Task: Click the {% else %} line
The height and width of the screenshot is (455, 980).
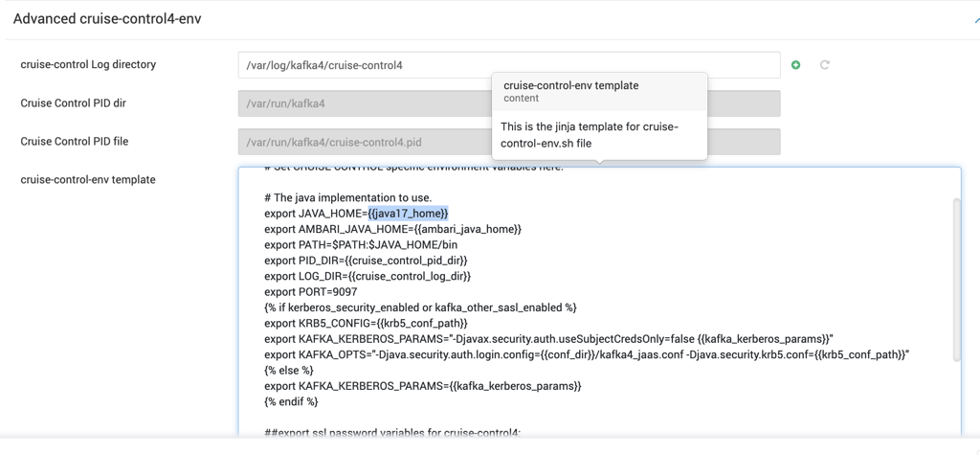Action: (x=289, y=370)
